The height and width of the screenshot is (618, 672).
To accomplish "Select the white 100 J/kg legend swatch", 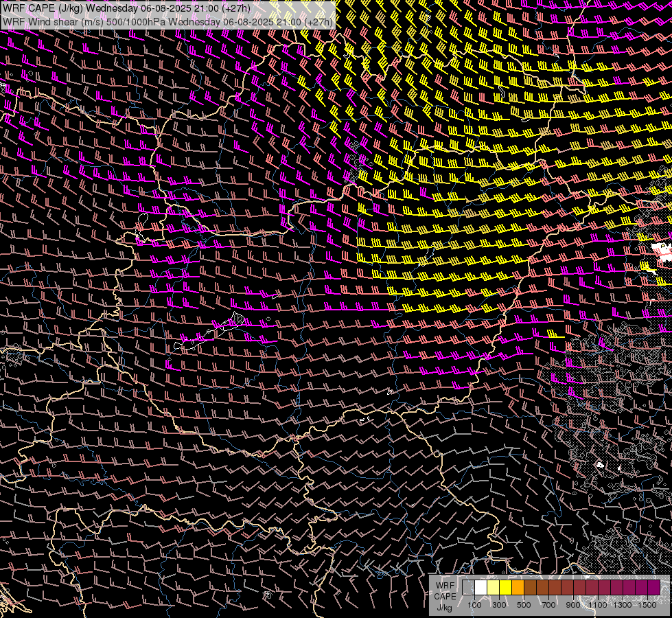I will (x=481, y=587).
